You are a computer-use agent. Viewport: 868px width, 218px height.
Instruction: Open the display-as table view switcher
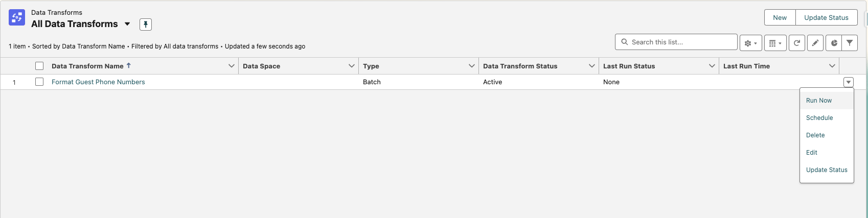[775, 43]
